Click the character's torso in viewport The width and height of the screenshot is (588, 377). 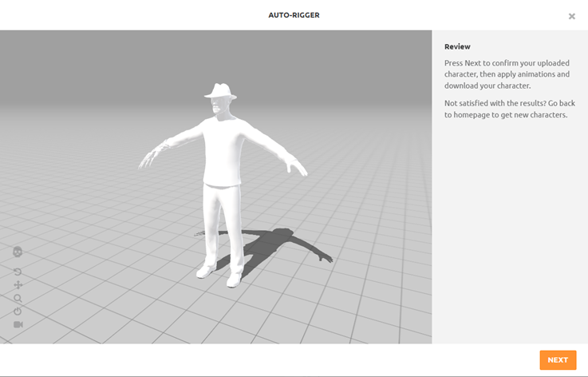221,148
